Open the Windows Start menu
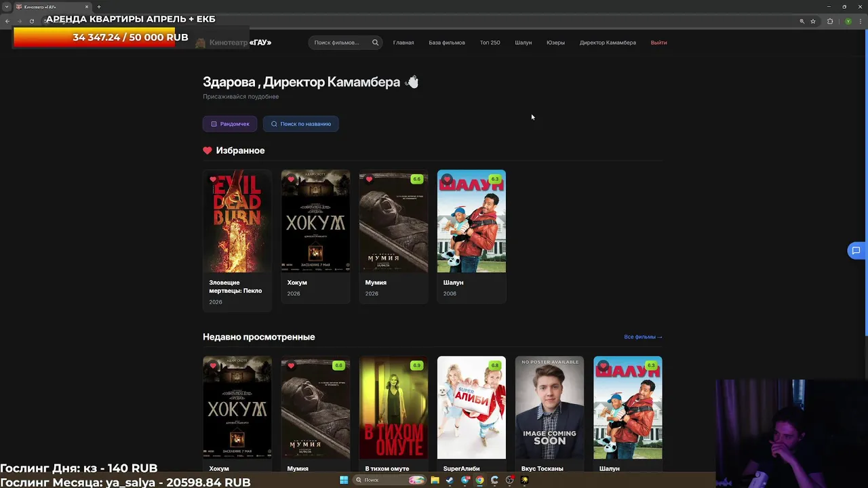 click(344, 480)
